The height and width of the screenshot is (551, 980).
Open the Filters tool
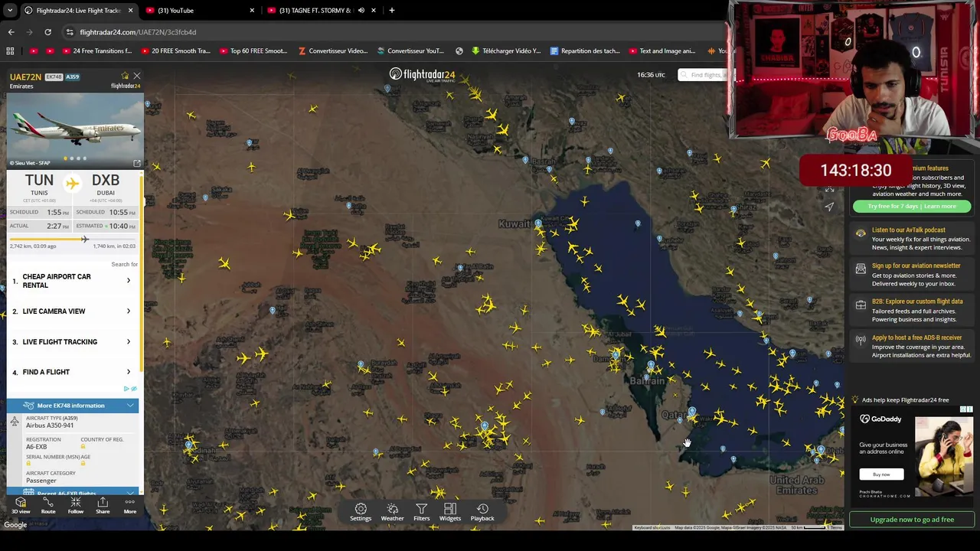point(421,512)
